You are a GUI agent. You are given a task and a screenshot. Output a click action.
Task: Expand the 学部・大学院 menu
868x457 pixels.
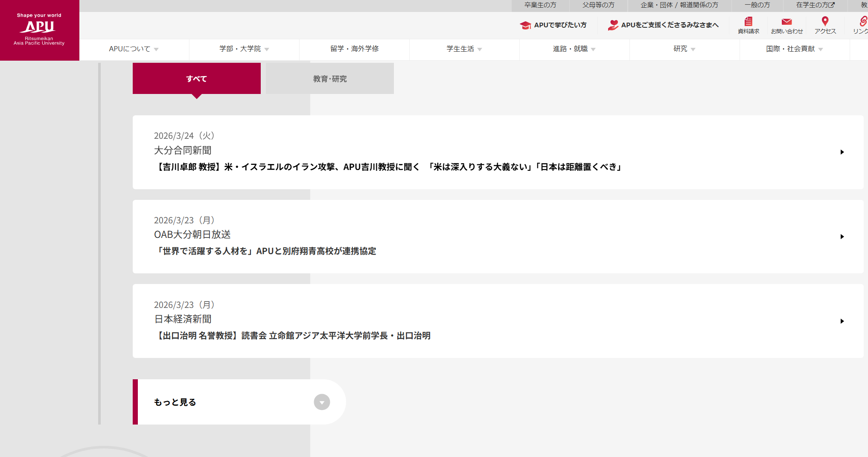[244, 49]
